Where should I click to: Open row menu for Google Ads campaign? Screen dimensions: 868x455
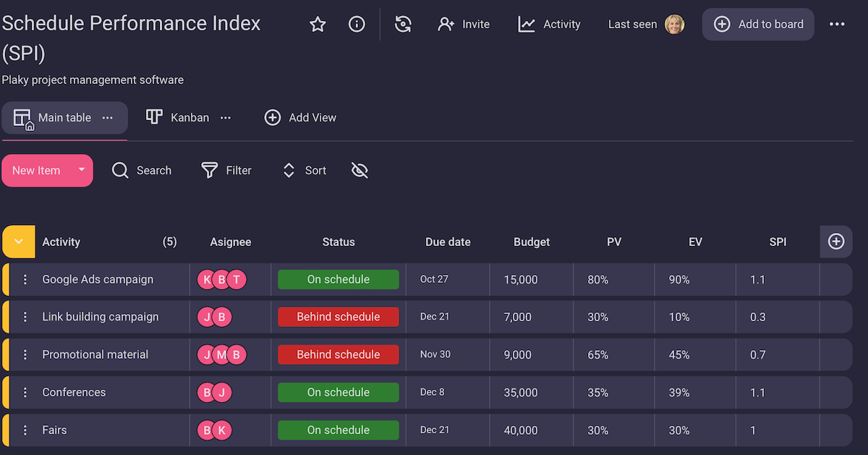click(25, 280)
